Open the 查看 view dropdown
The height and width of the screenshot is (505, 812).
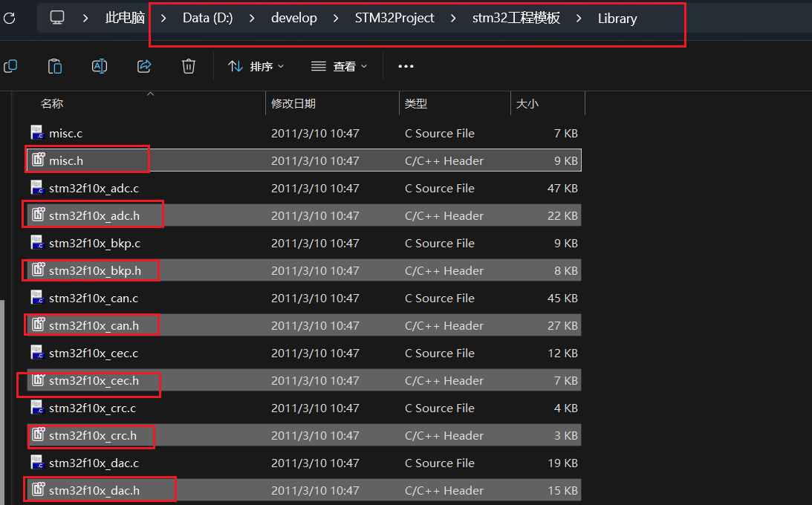(340, 66)
